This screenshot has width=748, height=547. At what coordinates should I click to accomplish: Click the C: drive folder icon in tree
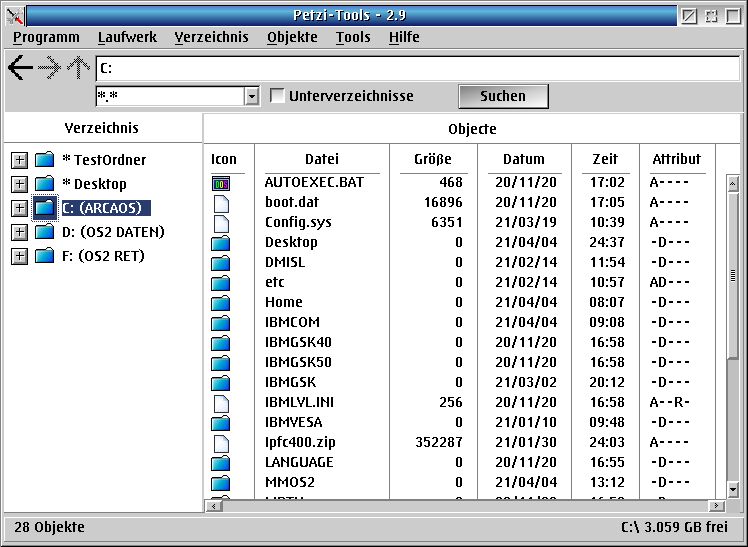coord(45,208)
